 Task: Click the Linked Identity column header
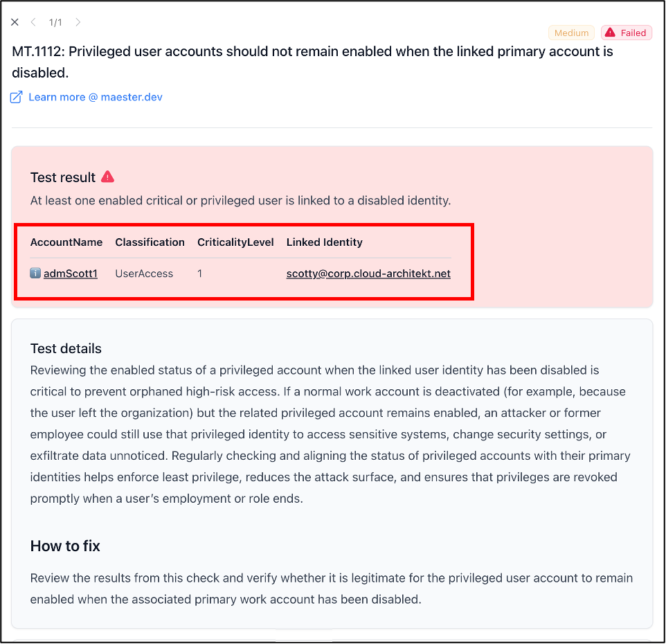324,242
